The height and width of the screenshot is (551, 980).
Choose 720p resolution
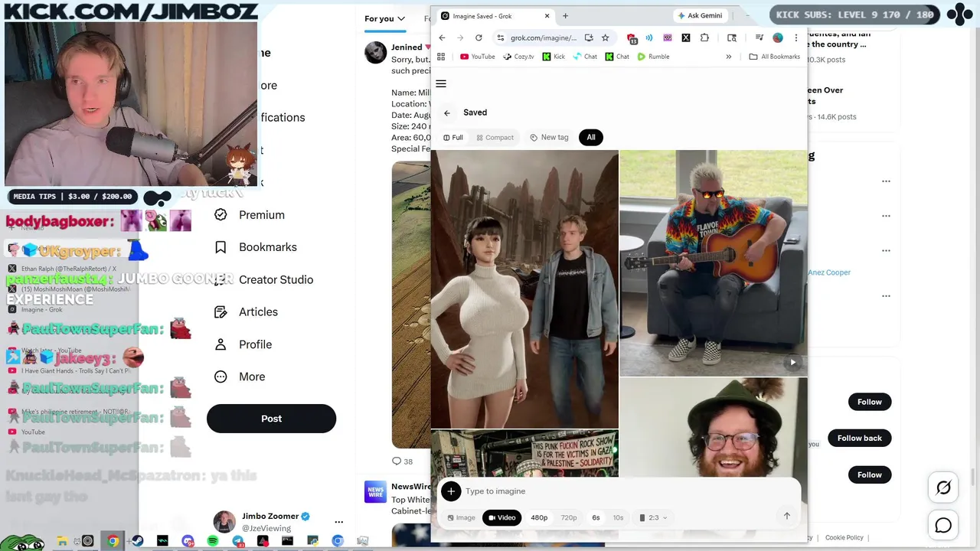[569, 517]
